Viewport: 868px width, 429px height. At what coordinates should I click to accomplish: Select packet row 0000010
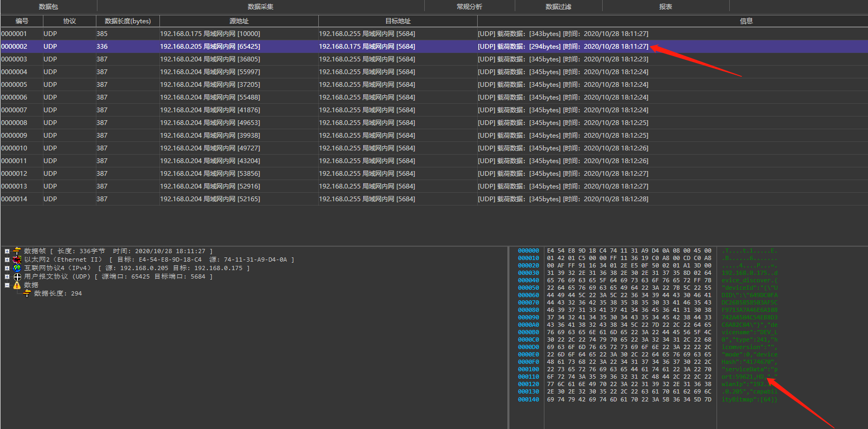(434, 148)
